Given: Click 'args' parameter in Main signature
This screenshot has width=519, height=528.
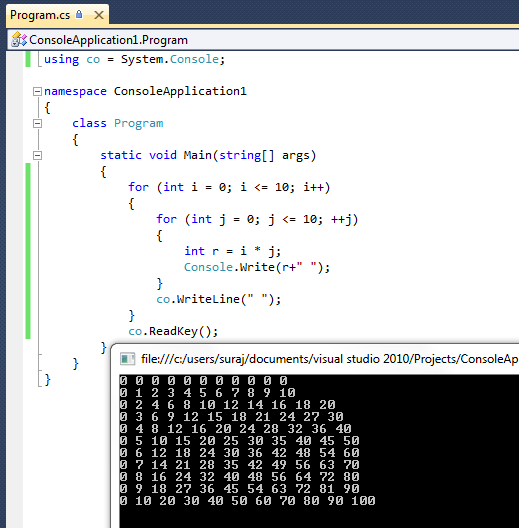Looking at the screenshot, I should (296, 156).
